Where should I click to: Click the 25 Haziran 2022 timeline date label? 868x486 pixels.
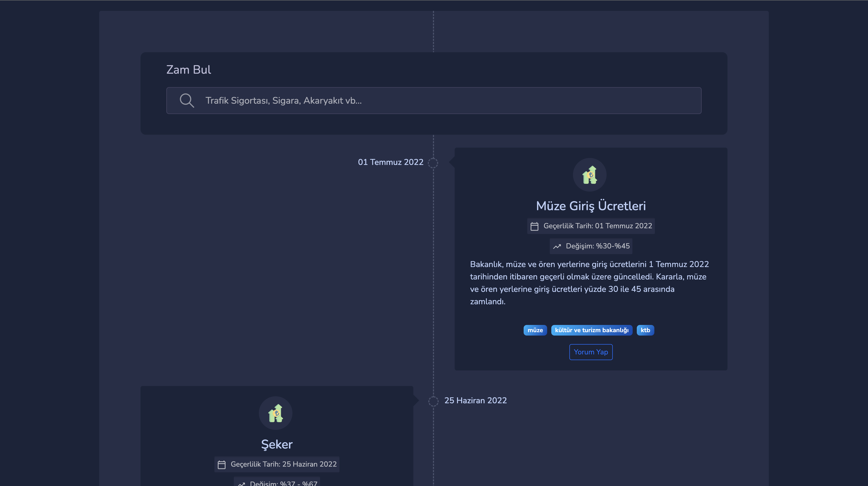click(x=475, y=400)
